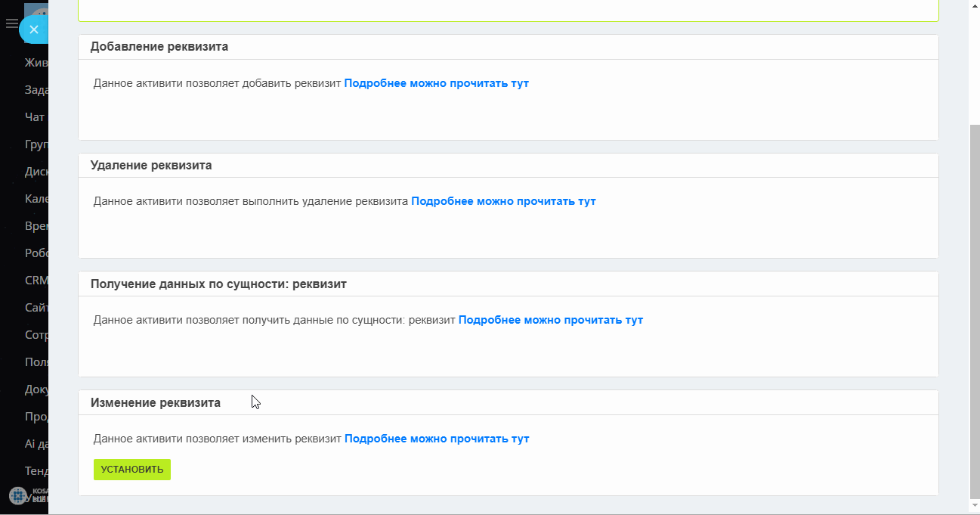Image resolution: width=980 pixels, height=515 pixels.
Task: Go to the Задачи sidebar menu item
Action: click(x=36, y=90)
